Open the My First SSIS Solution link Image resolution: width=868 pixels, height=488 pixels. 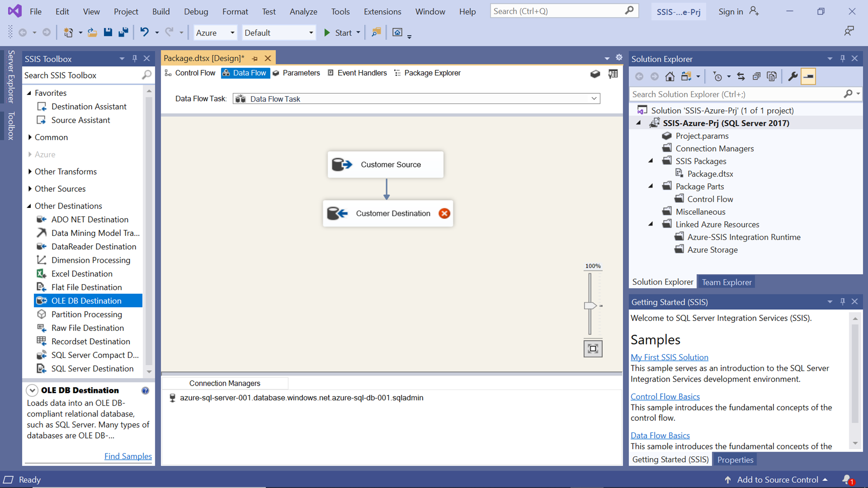tap(669, 357)
